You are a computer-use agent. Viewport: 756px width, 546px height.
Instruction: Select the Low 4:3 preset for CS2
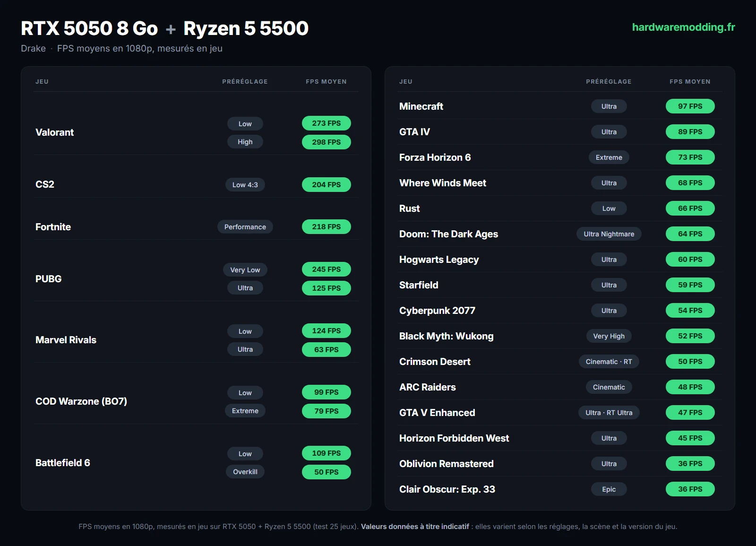click(x=245, y=185)
